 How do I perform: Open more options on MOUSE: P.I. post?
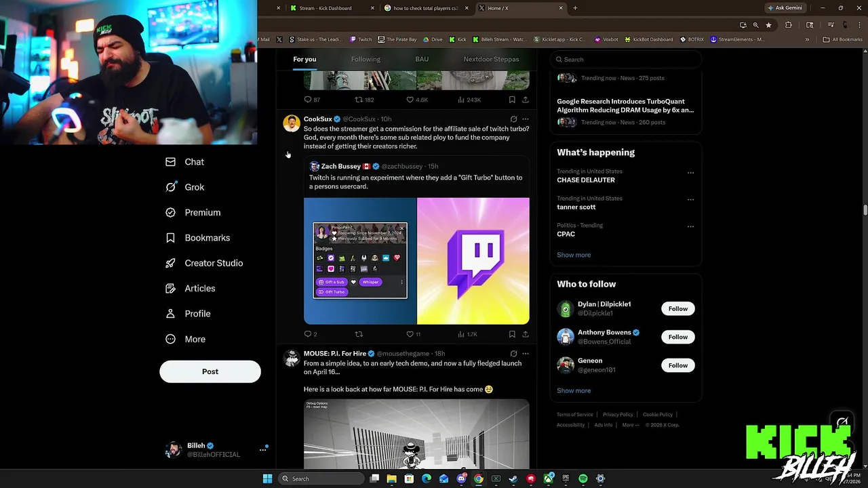[525, 354]
